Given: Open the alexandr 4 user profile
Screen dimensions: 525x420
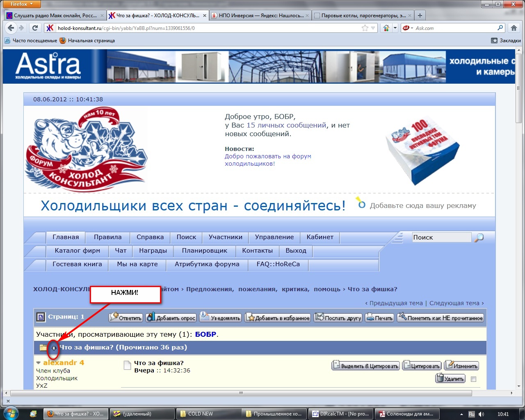Looking at the screenshot, I should tap(64, 363).
